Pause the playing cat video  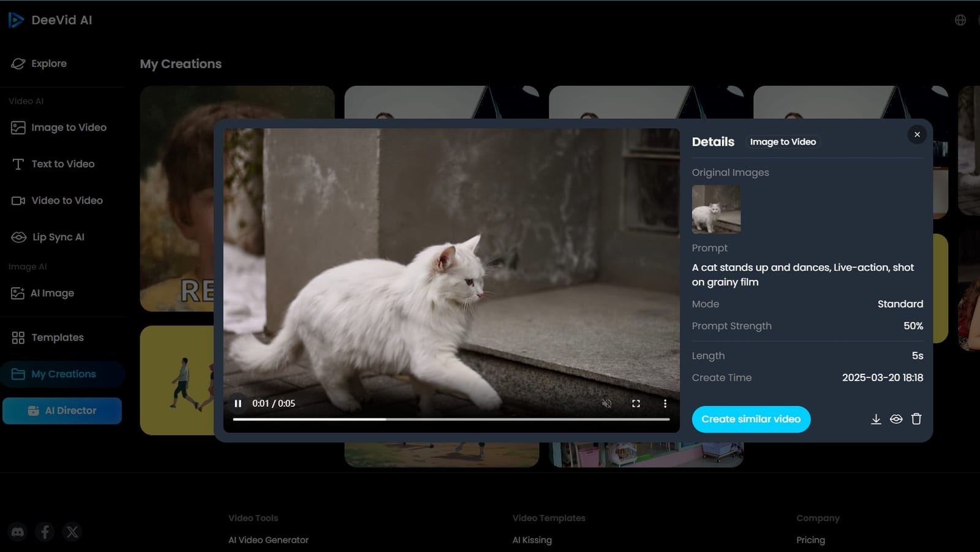pos(238,403)
